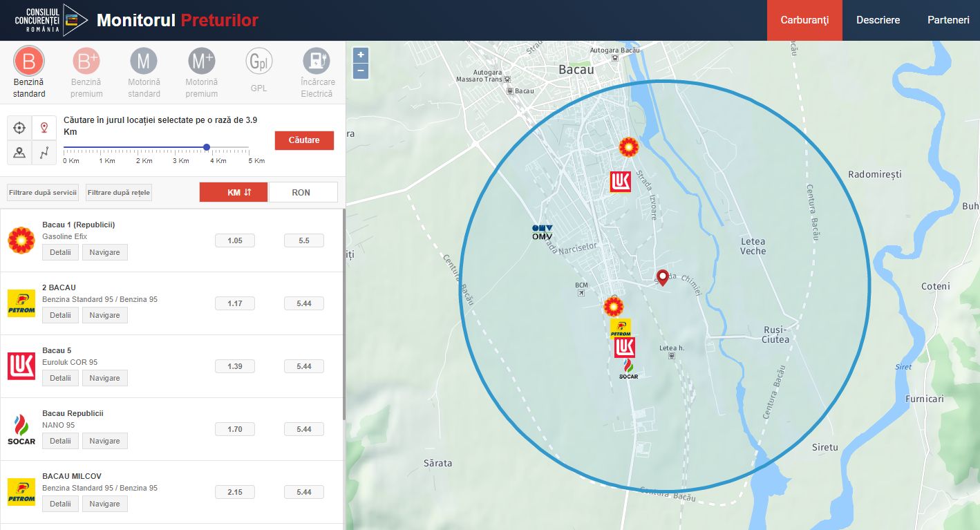
Task: Select the Benzină premium fuel type
Action: click(86, 62)
